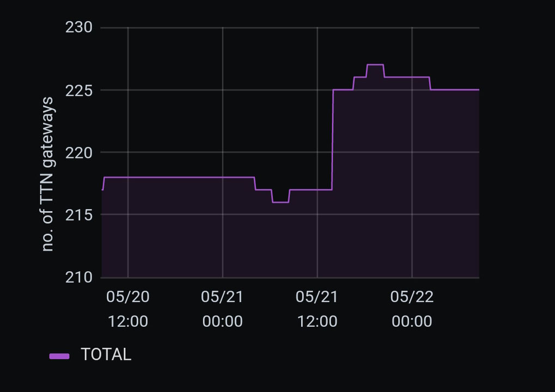The height and width of the screenshot is (392, 555).
Task: Click the steep rise from 217 to 225
Action: pos(332,140)
